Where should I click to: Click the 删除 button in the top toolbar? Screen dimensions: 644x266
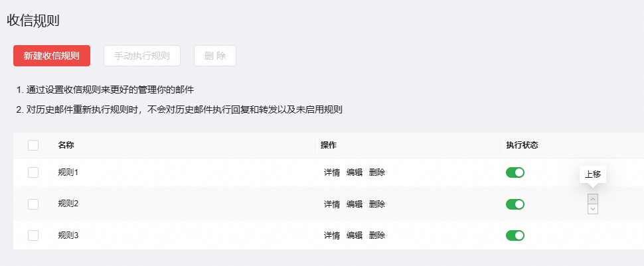coord(215,56)
